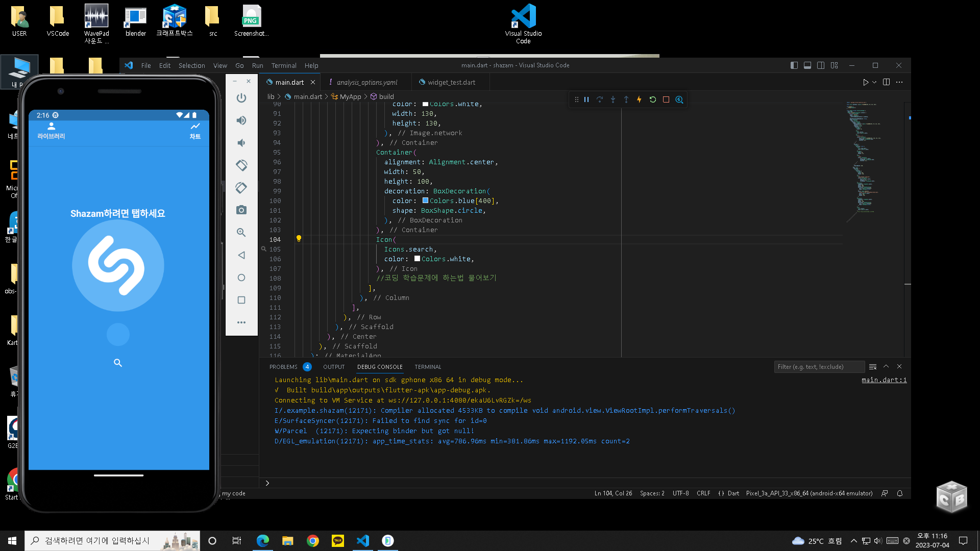980x551 pixels.
Task: Pause the debug session
Action: 586,99
